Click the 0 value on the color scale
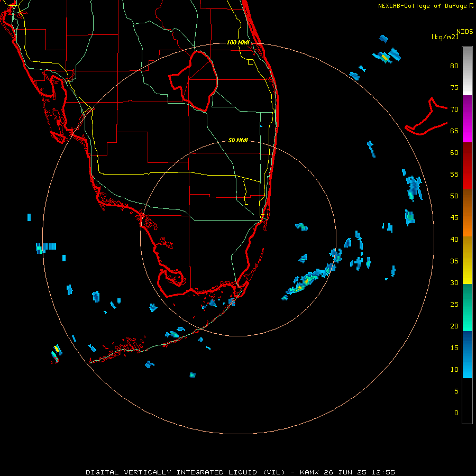This screenshot has height=476, width=476. click(456, 413)
